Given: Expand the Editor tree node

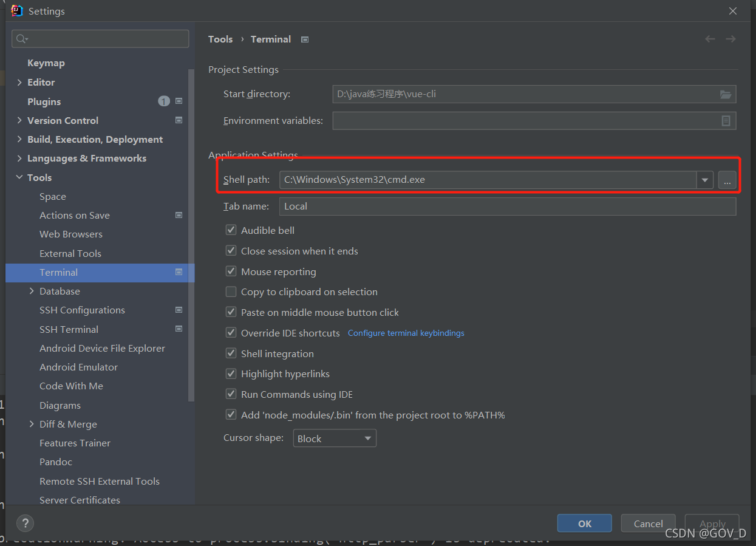Looking at the screenshot, I should coord(20,82).
